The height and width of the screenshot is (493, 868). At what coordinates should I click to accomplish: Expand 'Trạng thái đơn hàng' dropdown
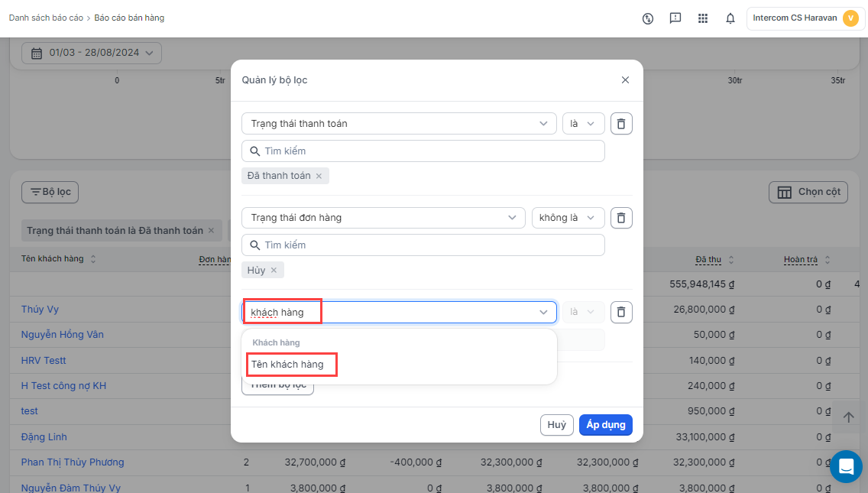383,218
